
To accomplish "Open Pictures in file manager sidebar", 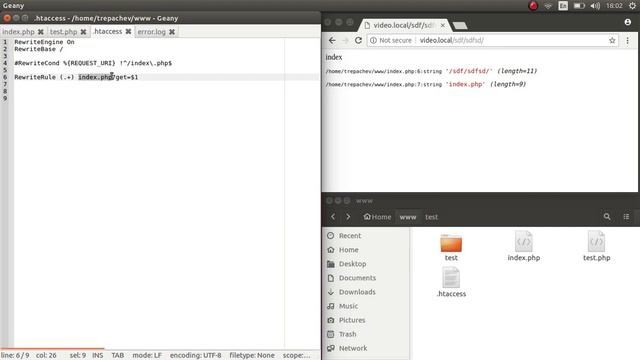I will (352, 320).
